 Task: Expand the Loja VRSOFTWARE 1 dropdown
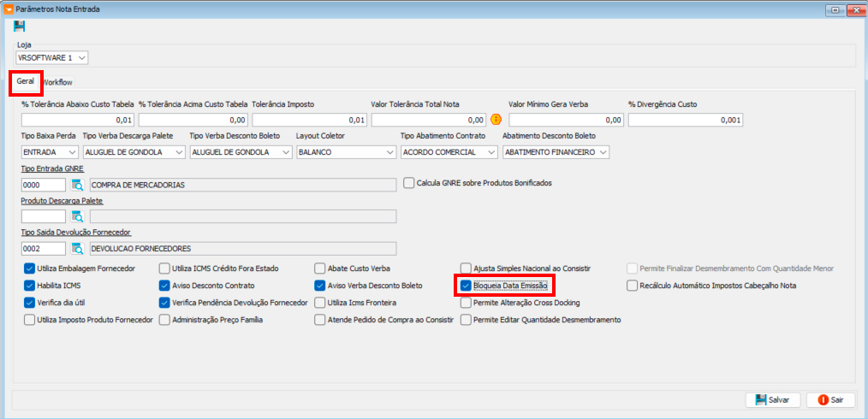[x=52, y=57]
